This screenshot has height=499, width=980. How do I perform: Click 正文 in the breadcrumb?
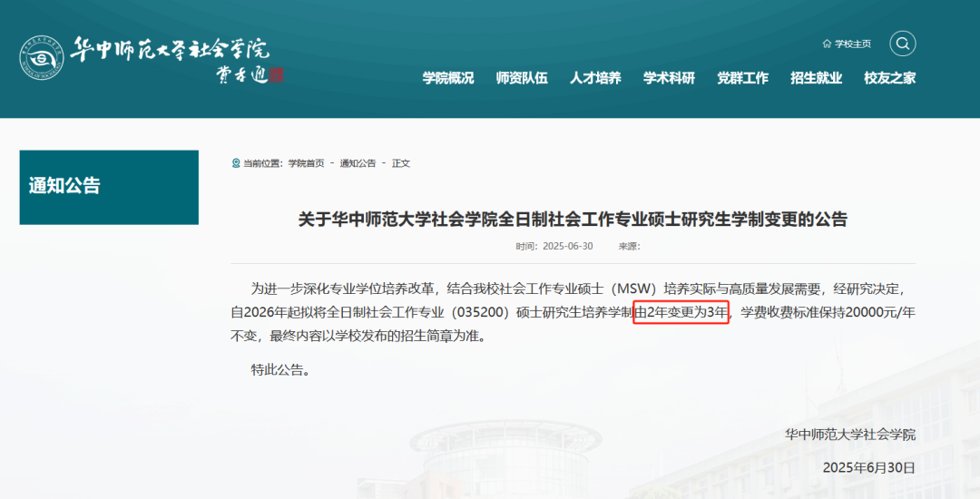click(x=401, y=163)
